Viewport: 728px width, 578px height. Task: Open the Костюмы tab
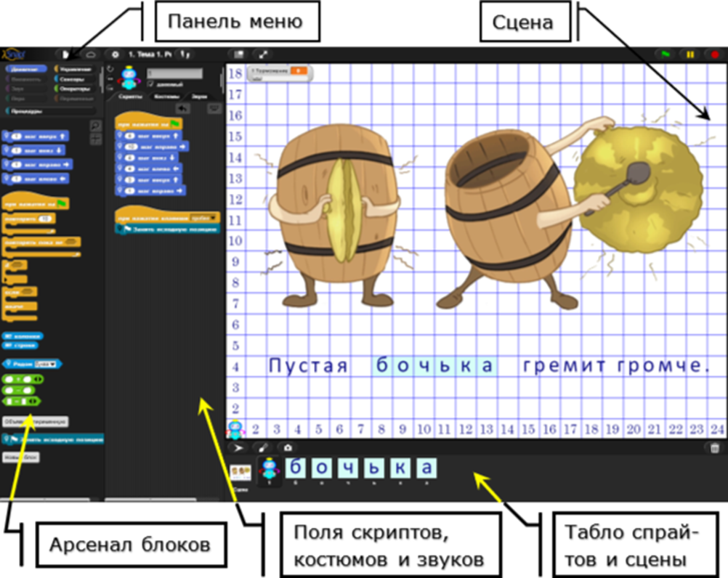tap(166, 97)
